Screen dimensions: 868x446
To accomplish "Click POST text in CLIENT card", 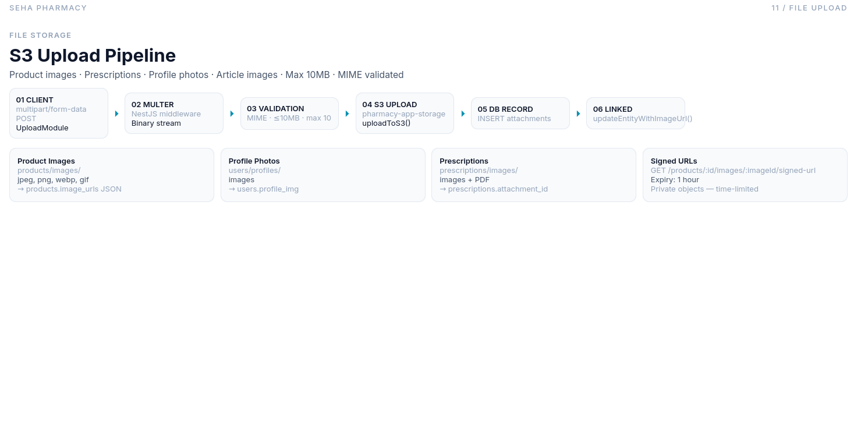I will [26, 119].
